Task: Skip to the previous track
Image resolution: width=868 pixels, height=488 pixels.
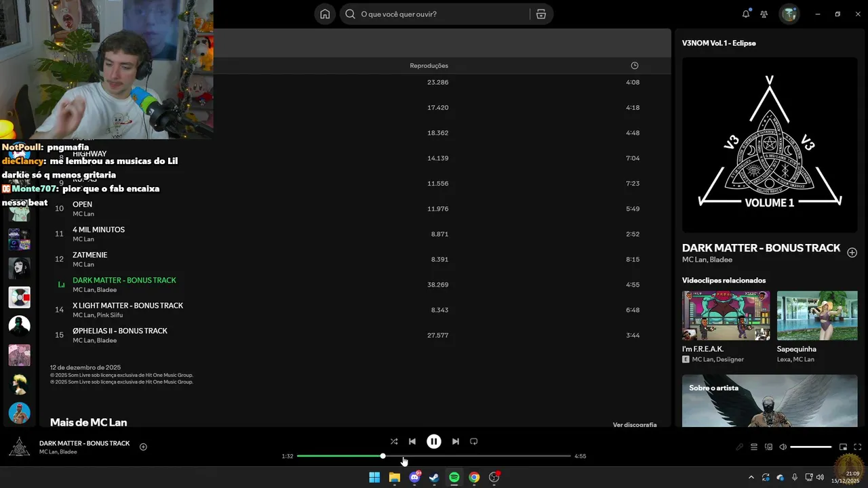Action: point(412,441)
